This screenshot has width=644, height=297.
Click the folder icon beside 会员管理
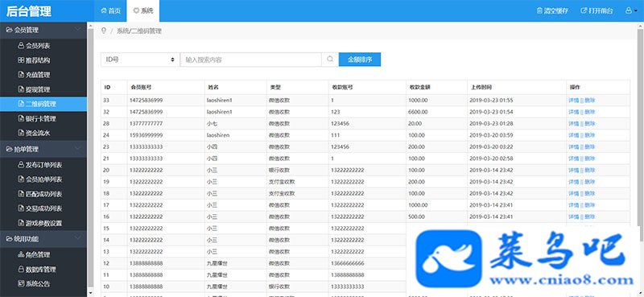[x=9, y=30]
